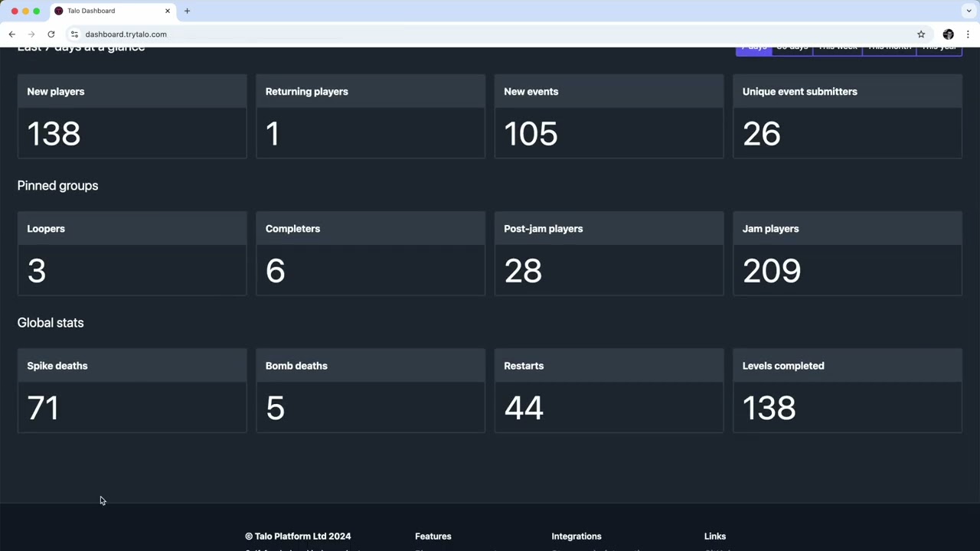The width and height of the screenshot is (980, 551).
Task: Select the Loopers pinned group heading
Action: [46, 229]
